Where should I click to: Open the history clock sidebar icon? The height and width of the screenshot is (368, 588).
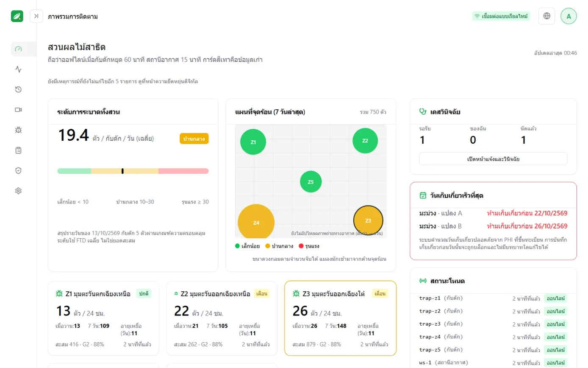18,89
